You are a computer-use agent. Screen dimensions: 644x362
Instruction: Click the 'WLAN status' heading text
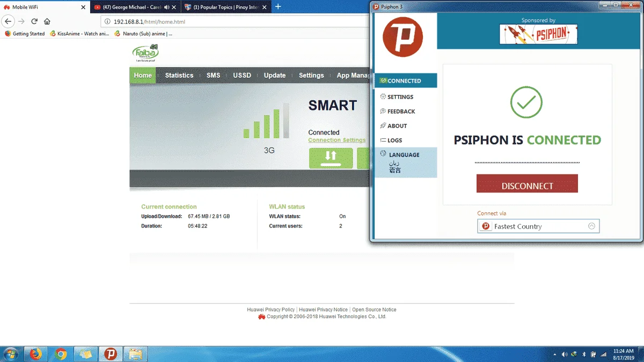[x=287, y=206]
